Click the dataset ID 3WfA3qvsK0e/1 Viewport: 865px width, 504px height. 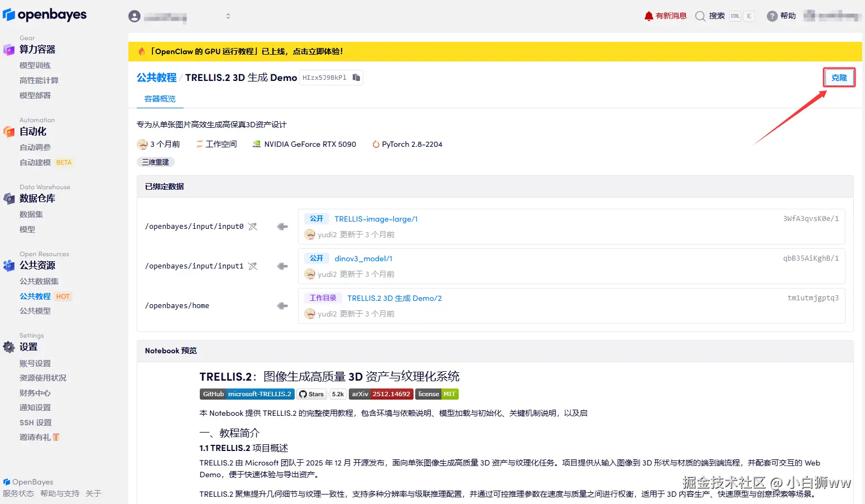pos(811,219)
